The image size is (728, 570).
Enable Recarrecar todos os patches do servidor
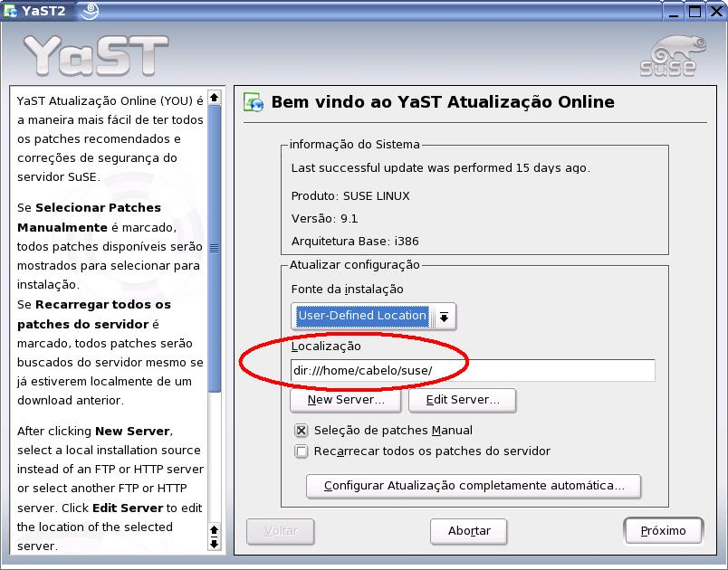301,451
